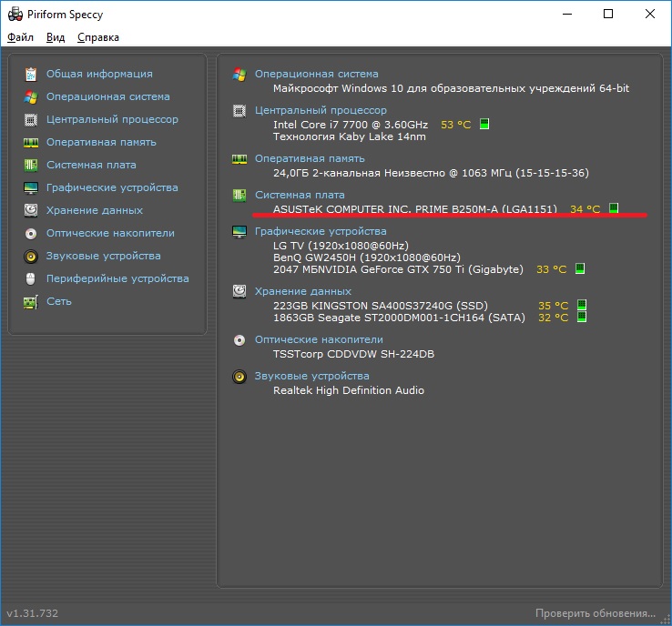Maximize the Piriform Speccy window
The image size is (672, 626).
tap(608, 15)
